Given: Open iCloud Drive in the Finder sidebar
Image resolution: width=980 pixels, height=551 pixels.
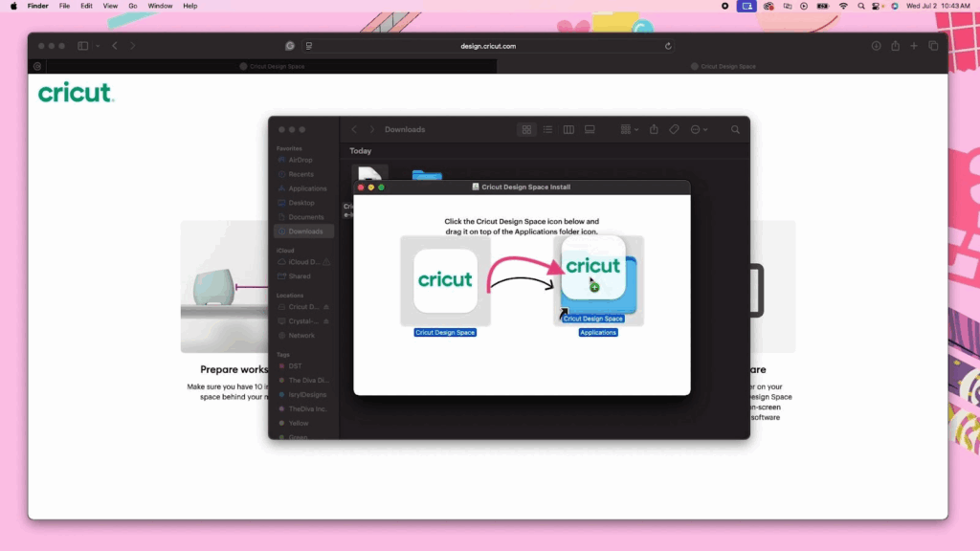Looking at the screenshot, I should (303, 262).
